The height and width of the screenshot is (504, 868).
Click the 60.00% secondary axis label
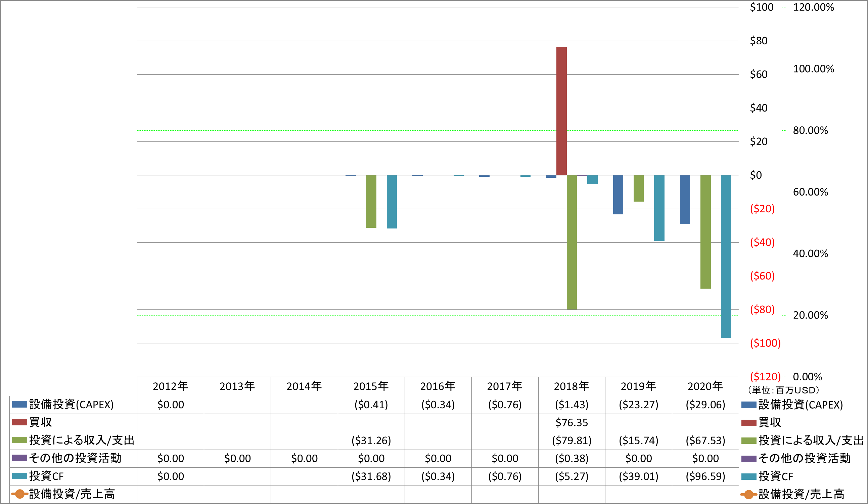pos(811,192)
